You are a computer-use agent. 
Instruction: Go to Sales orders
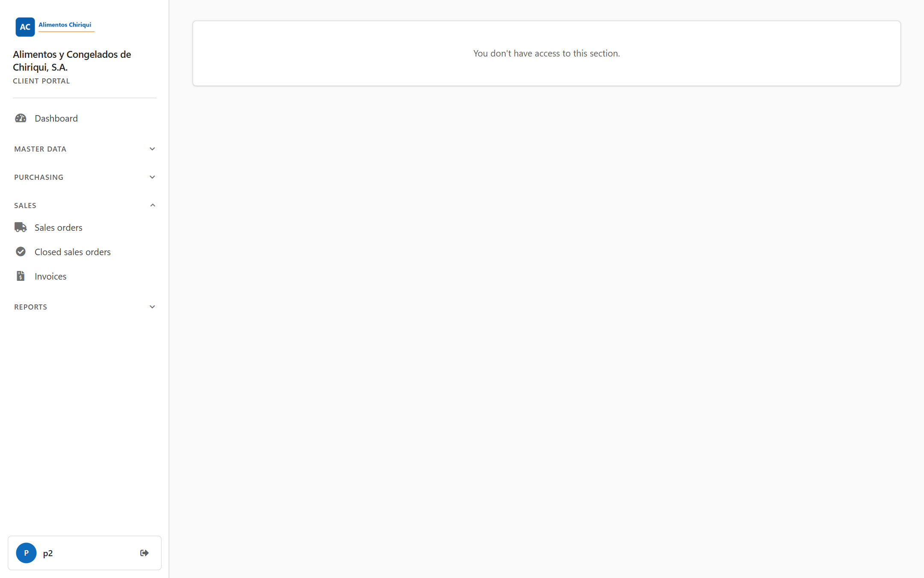pyautogui.click(x=85, y=227)
